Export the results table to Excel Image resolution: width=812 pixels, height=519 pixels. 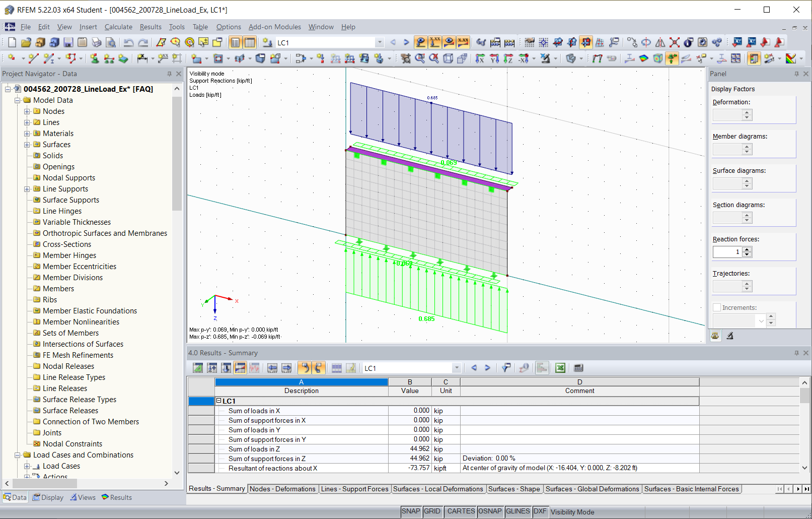pos(560,368)
